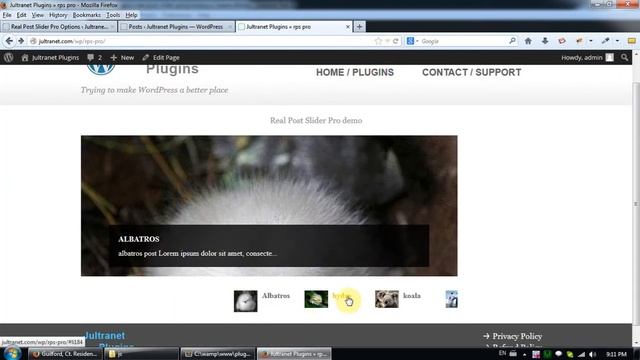This screenshot has height=360, width=640.
Task: Close the Jultranet Plugins rps pro tab
Action: 348,27
